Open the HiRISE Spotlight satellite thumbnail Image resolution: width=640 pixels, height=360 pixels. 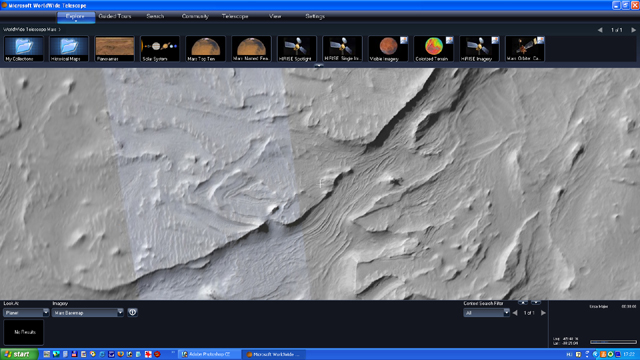pos(297,49)
